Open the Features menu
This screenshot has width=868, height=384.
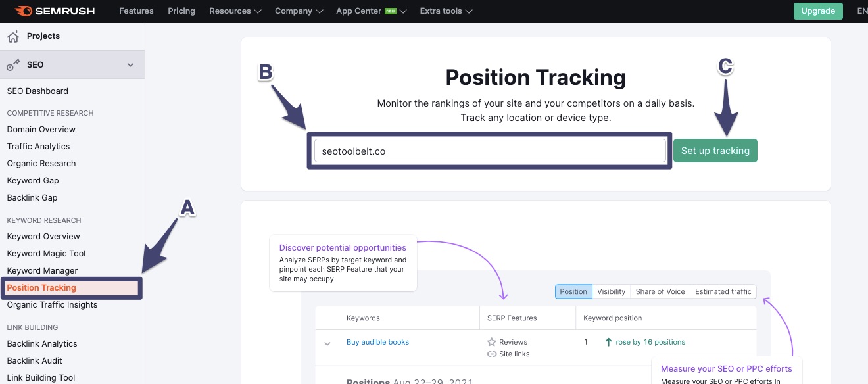tap(136, 11)
